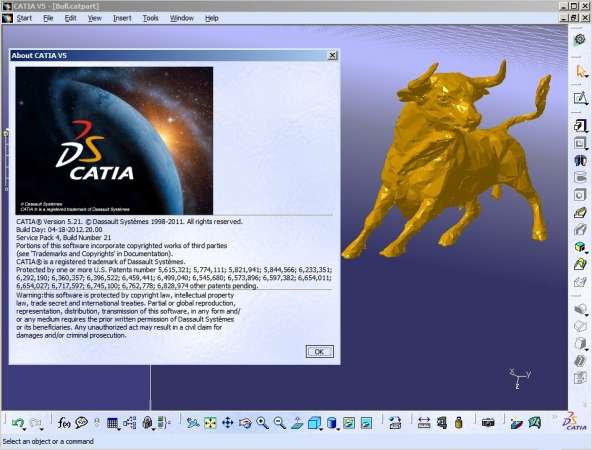Select the Edge Fillet tool
Image resolution: width=592 pixels, height=450 pixels.
(580, 310)
